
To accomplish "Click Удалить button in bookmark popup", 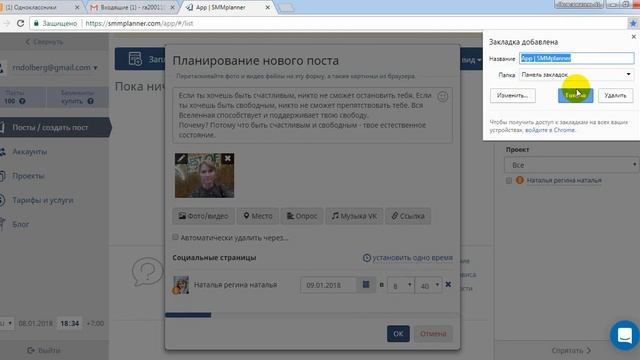I will [616, 96].
